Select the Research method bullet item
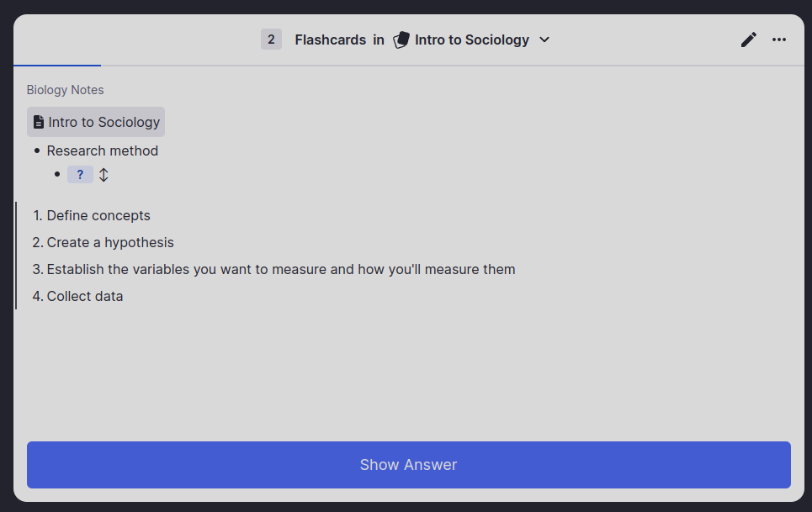This screenshot has height=512, width=812. pyautogui.click(x=103, y=150)
